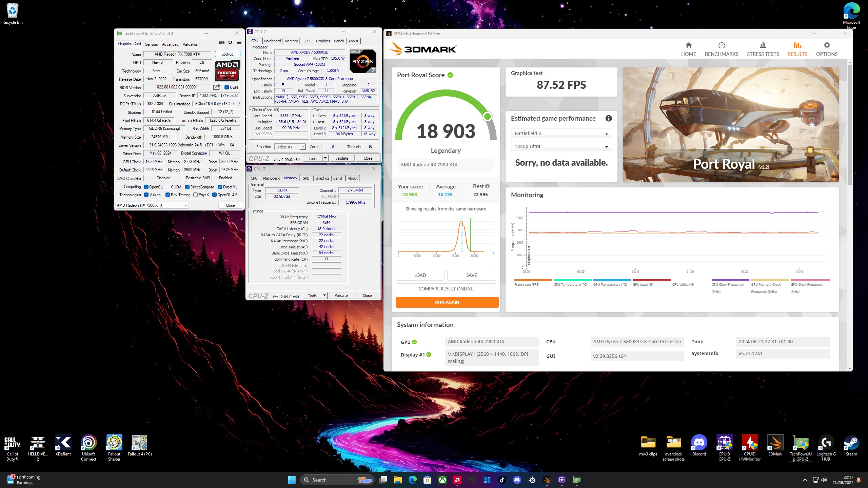Viewport: 868px width, 488px height.
Task: Toggle PhysX checkbox in GPU-Z
Action: [x=196, y=195]
